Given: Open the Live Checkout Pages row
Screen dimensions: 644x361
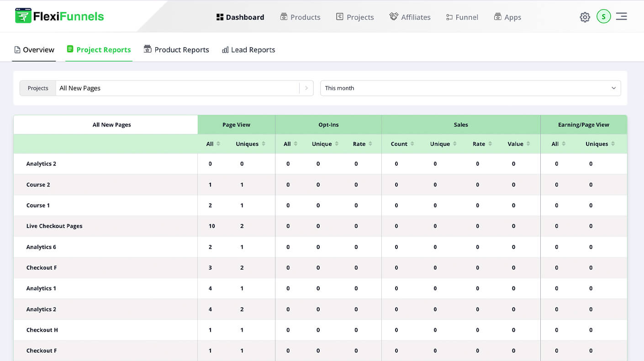Looking at the screenshot, I should click(54, 226).
